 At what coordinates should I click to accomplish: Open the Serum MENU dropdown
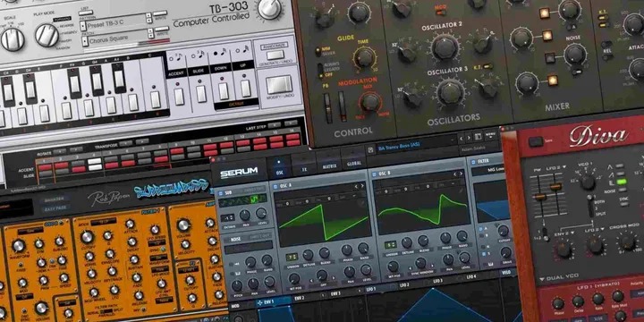pos(490,134)
